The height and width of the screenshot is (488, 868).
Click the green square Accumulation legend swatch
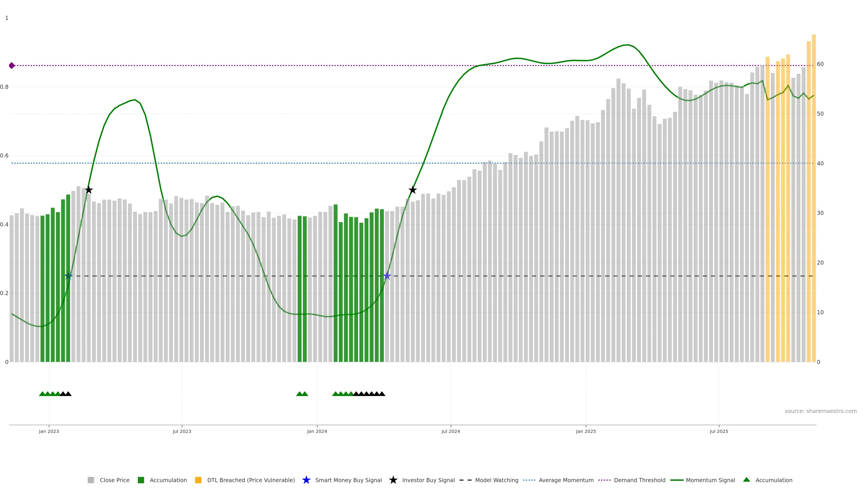click(141, 480)
